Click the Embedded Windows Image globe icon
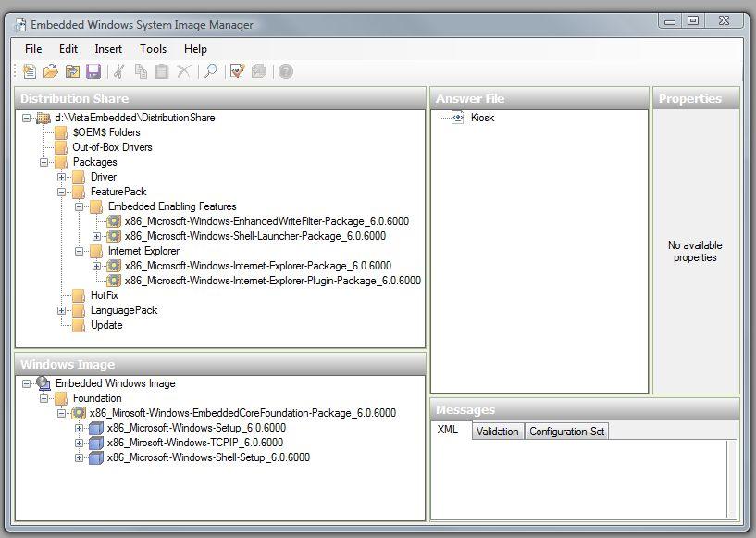The image size is (756, 538). click(x=43, y=383)
